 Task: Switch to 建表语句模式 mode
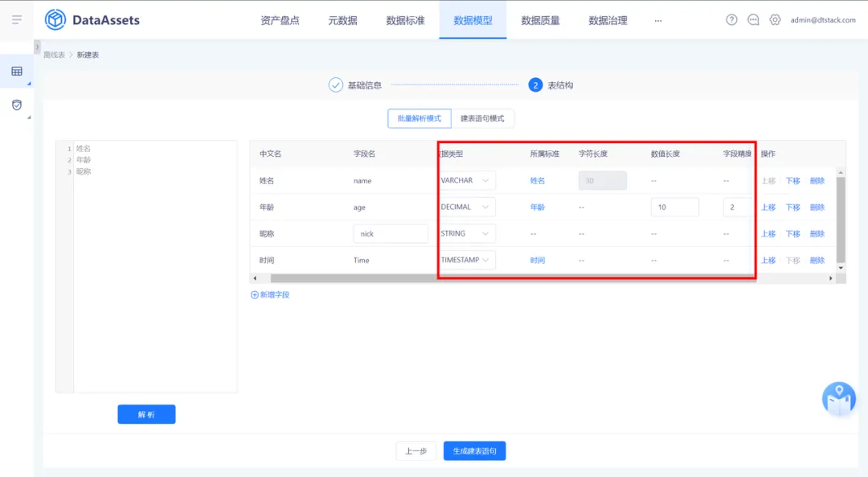pyautogui.click(x=482, y=118)
